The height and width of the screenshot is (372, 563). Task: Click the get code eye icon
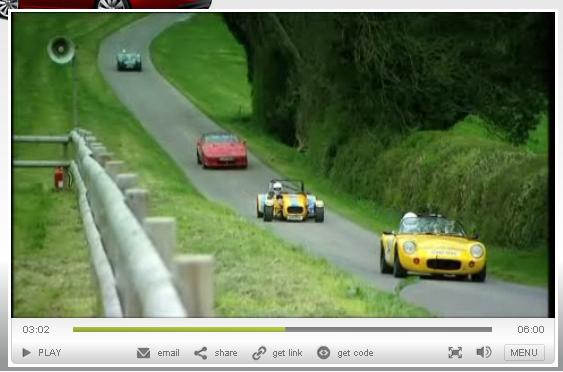point(324,353)
